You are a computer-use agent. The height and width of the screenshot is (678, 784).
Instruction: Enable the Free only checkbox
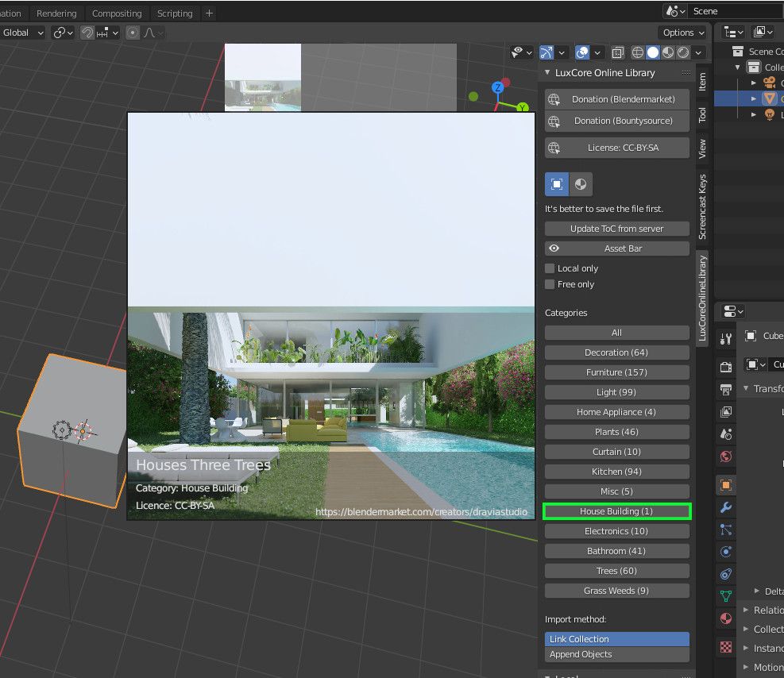[550, 284]
